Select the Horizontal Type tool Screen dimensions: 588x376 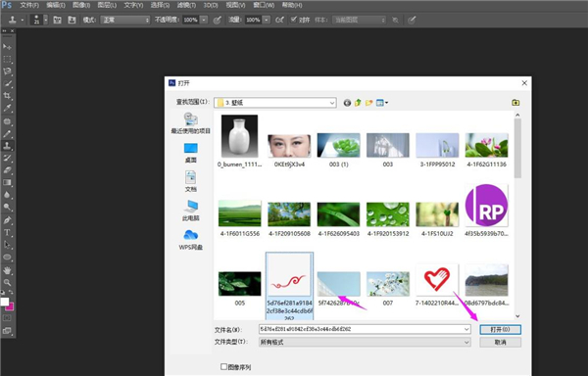point(7,233)
